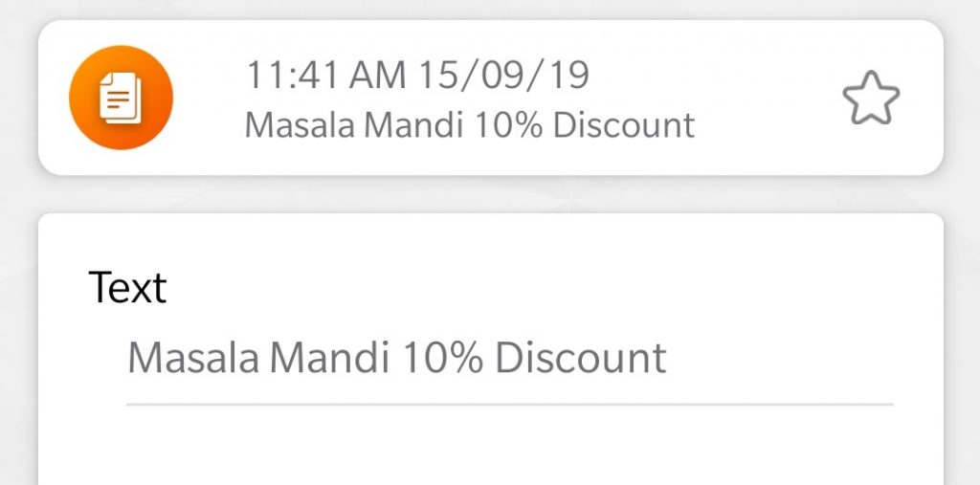
Task: Click the orange document icon
Action: click(x=122, y=99)
